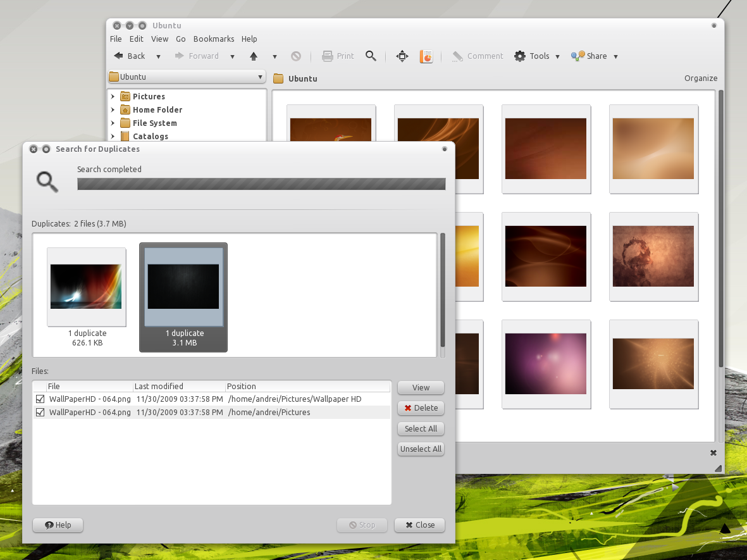Click the search completed progress bar
The image size is (747, 560).
[x=261, y=184]
